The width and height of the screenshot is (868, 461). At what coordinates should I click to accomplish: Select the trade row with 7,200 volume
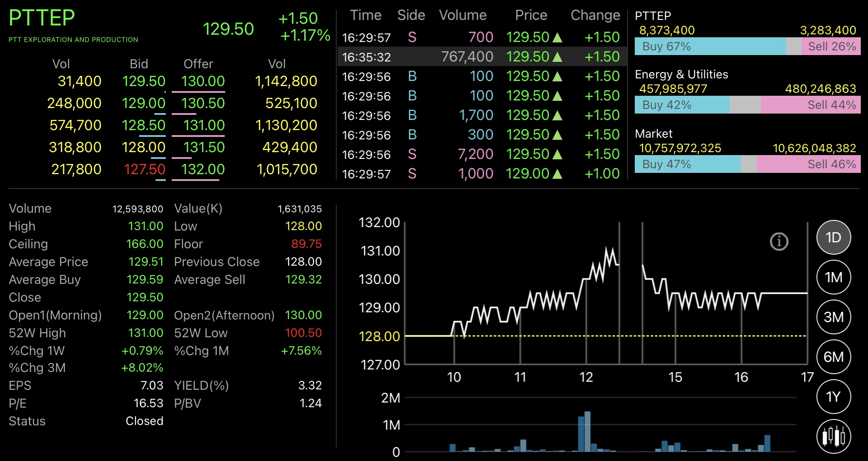pyautogui.click(x=482, y=154)
